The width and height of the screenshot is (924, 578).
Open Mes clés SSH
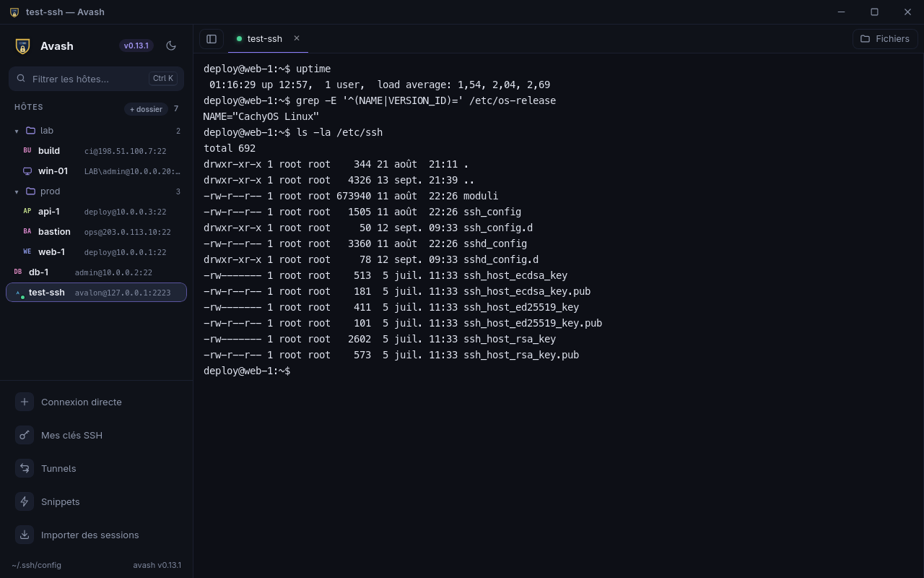[96, 435]
